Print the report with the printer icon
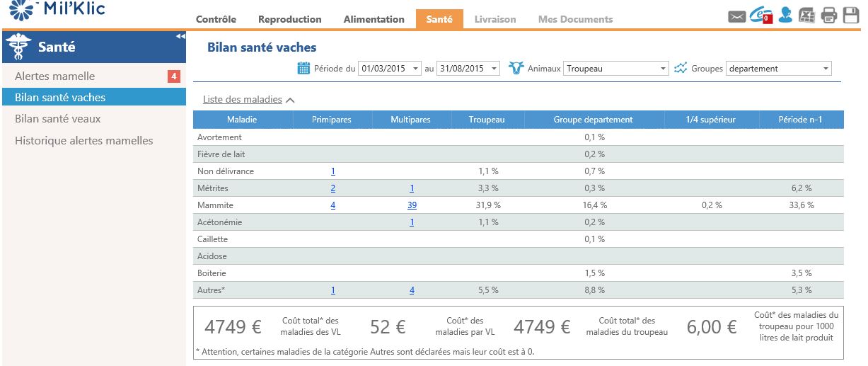 tap(829, 16)
